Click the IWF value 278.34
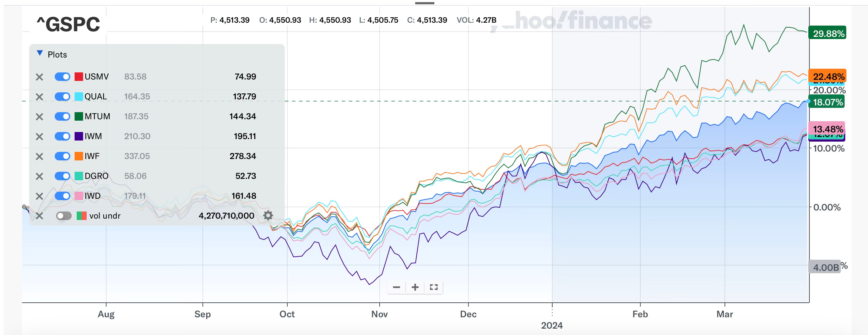868x335 pixels. pyautogui.click(x=243, y=156)
